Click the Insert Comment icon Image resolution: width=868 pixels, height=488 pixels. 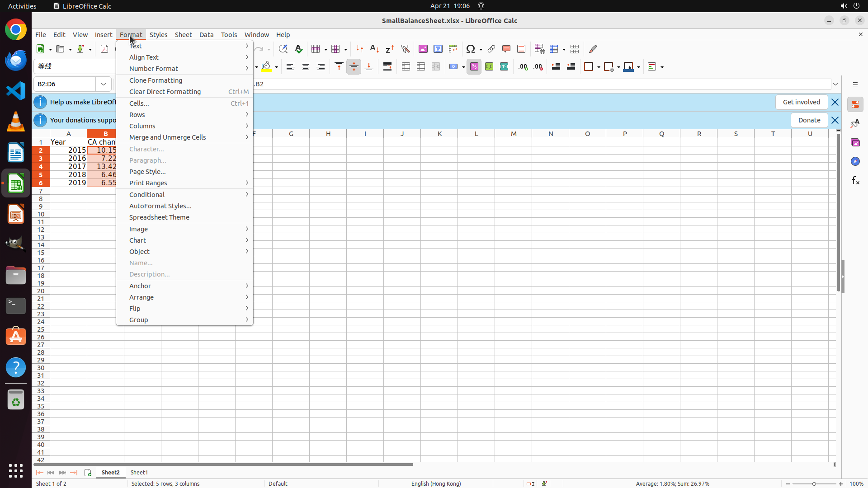point(506,49)
